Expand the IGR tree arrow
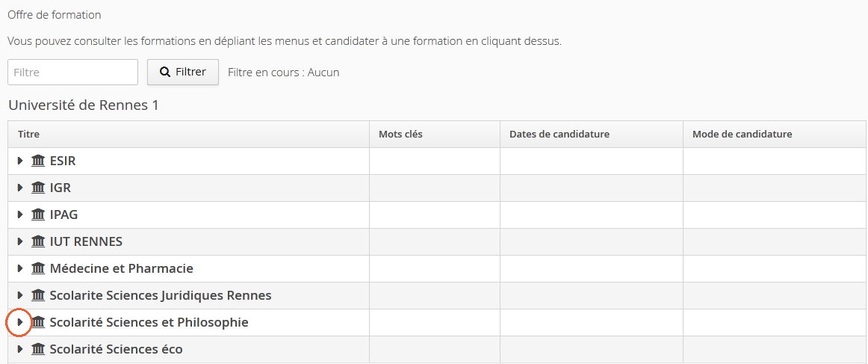 (x=20, y=188)
